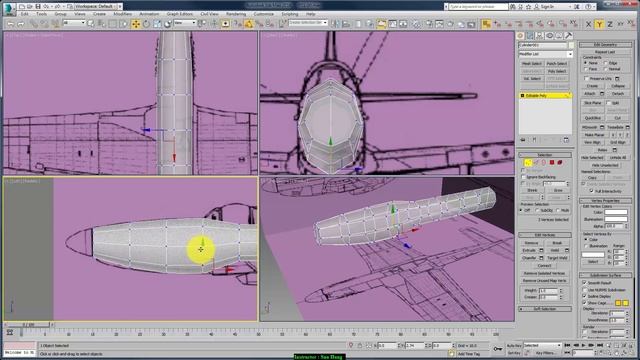Click the QuickSlice button
Screen dimensions: 640x360
pyautogui.click(x=593, y=118)
